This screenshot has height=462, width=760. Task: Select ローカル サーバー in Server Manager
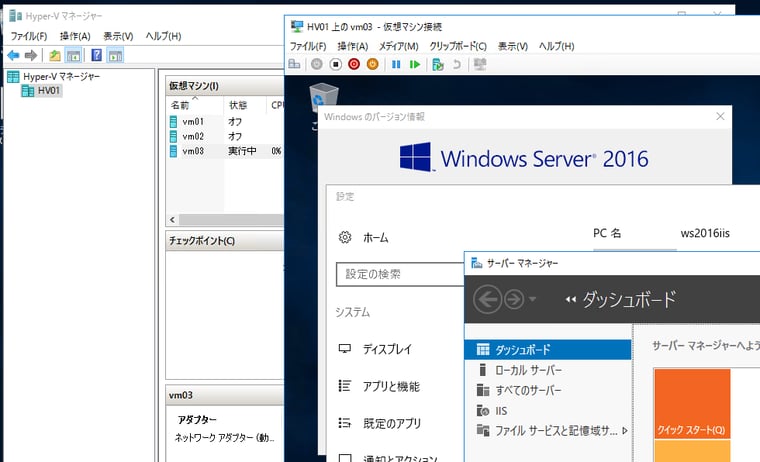[x=528, y=370]
